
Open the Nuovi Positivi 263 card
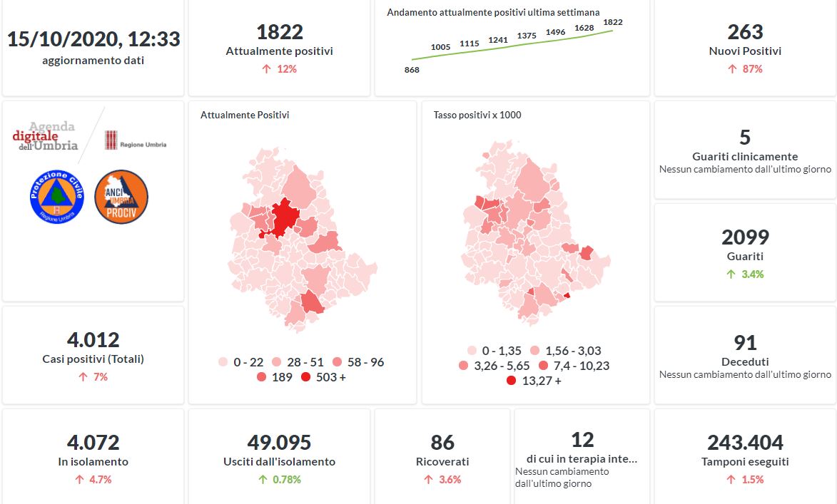point(745,48)
